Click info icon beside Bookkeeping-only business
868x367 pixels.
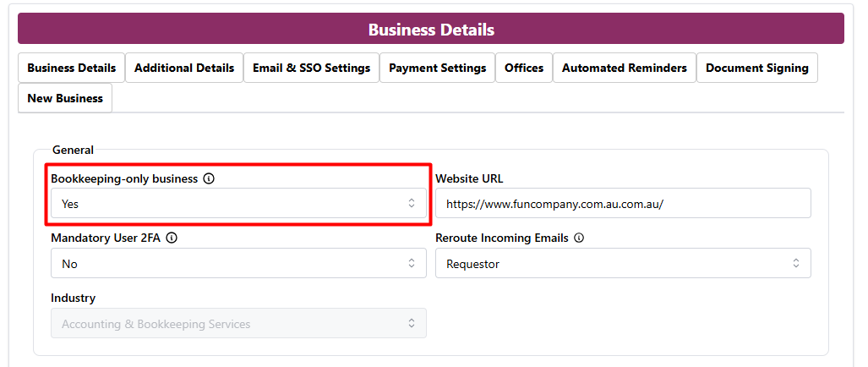point(209,178)
